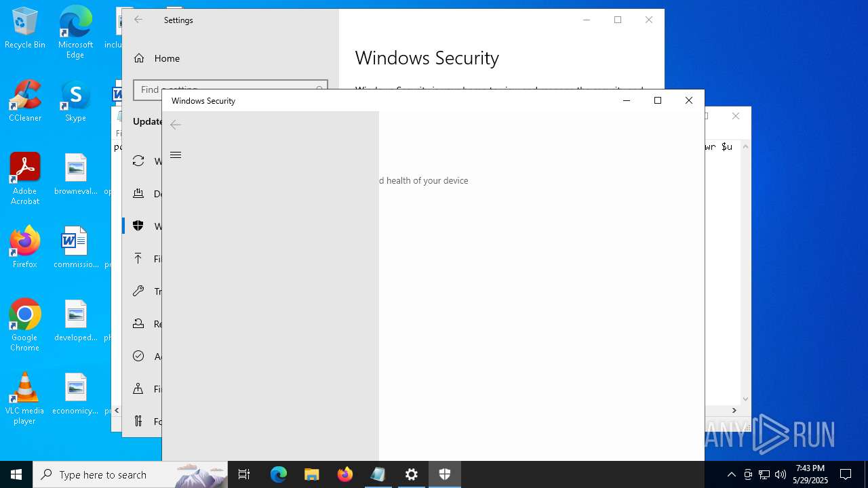Switch to Windows Security shield on taskbar

[x=445, y=474]
